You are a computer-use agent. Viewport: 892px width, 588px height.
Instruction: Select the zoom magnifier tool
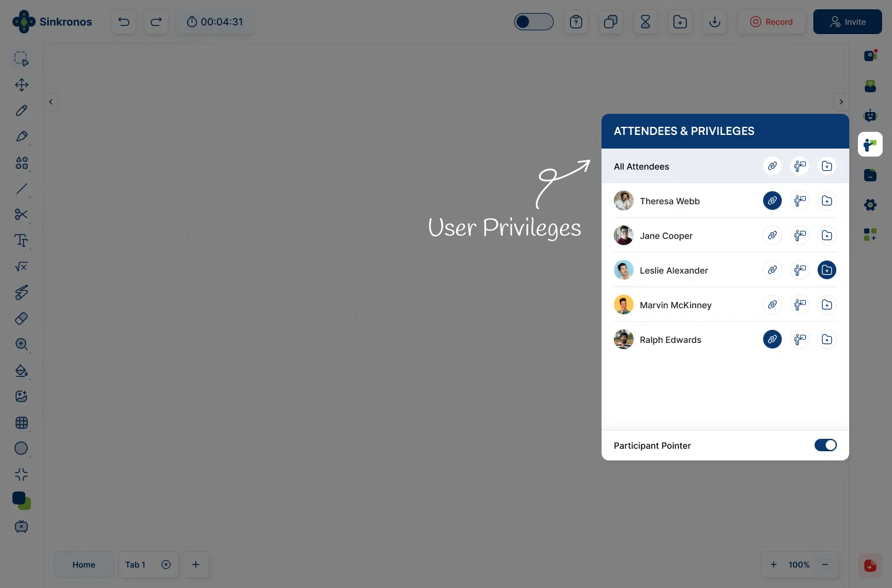click(22, 344)
